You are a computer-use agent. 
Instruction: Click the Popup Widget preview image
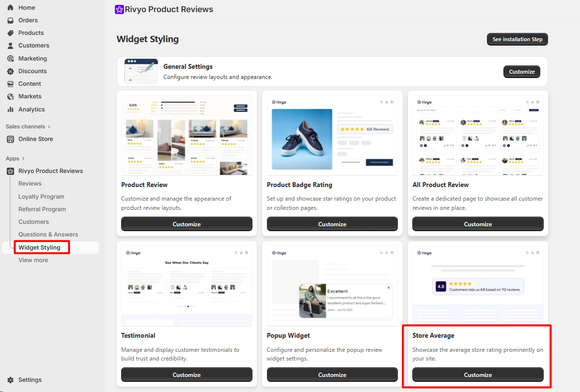click(332, 286)
